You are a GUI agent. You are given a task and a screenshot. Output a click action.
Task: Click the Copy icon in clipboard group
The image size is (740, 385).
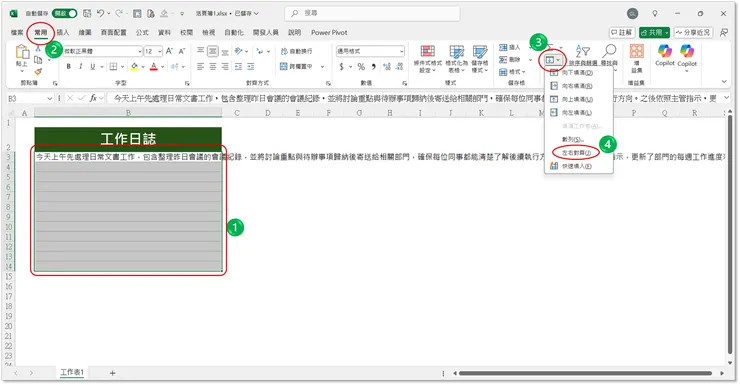pos(38,60)
